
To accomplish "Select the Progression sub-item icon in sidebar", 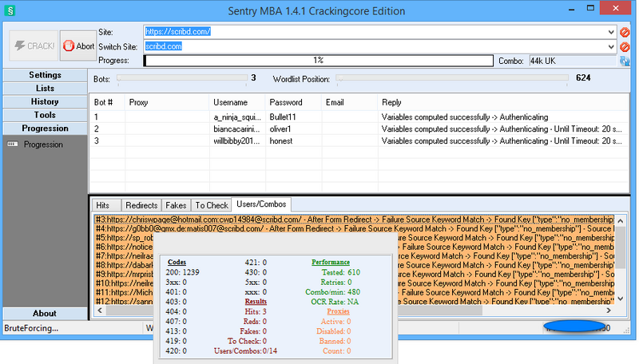I will click(13, 144).
